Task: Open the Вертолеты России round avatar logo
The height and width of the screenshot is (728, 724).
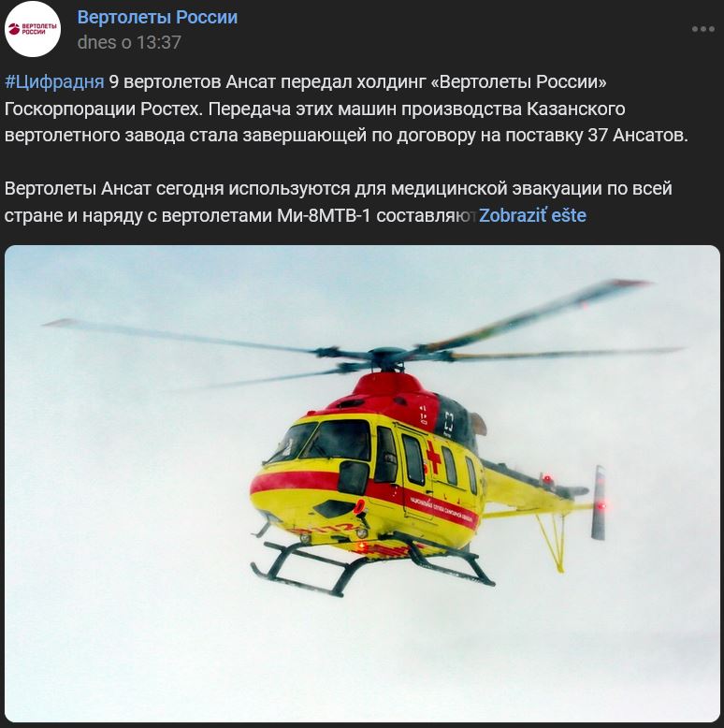Action: (33, 29)
